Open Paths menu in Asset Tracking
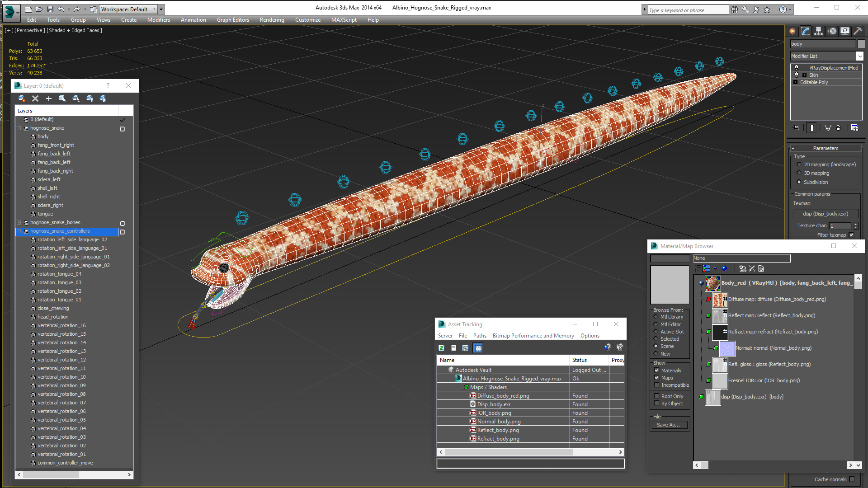 tap(480, 336)
